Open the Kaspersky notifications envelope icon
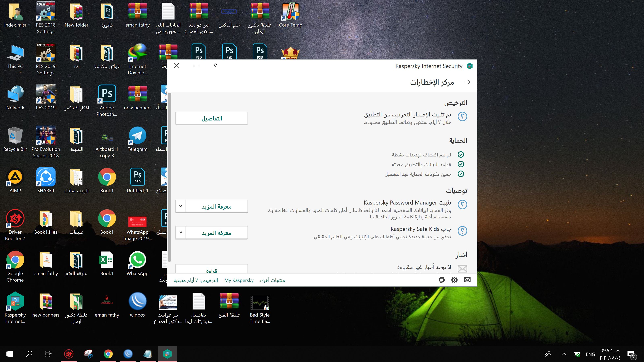 tap(467, 280)
